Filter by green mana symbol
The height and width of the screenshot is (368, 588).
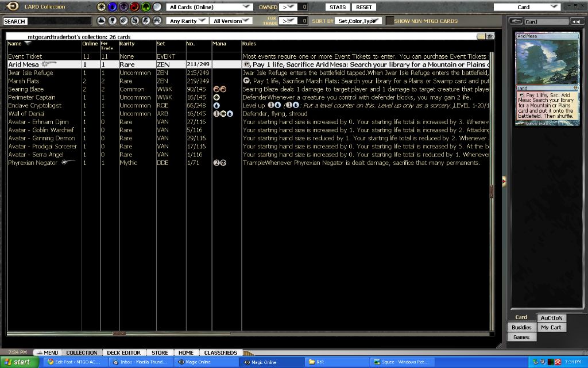click(145, 7)
